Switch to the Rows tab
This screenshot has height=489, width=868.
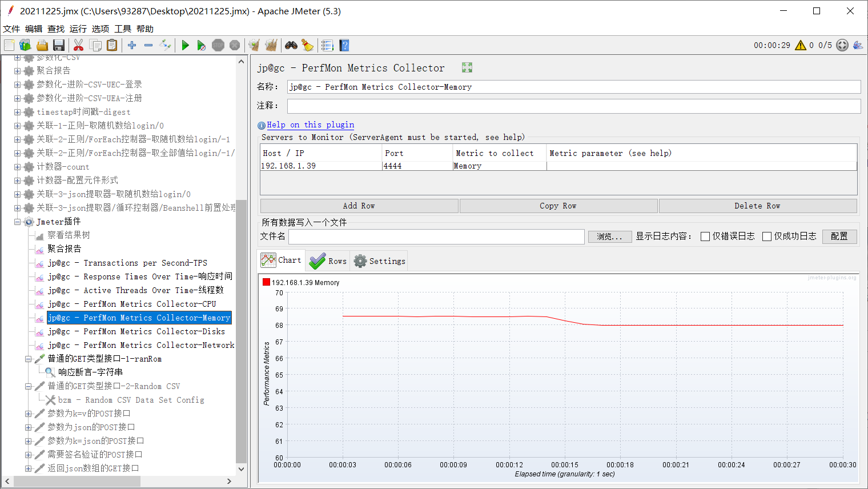click(328, 261)
